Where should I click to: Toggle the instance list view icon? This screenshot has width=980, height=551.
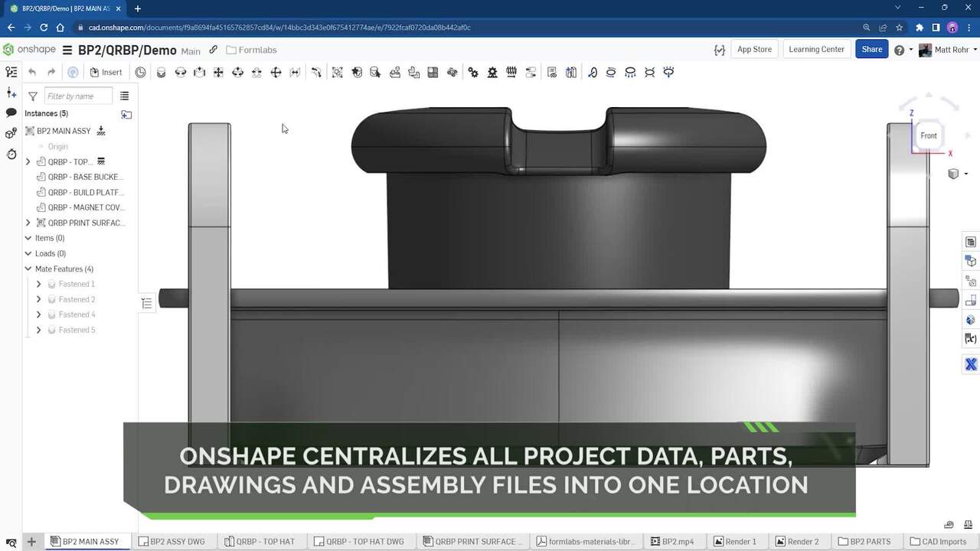pyautogui.click(x=124, y=96)
